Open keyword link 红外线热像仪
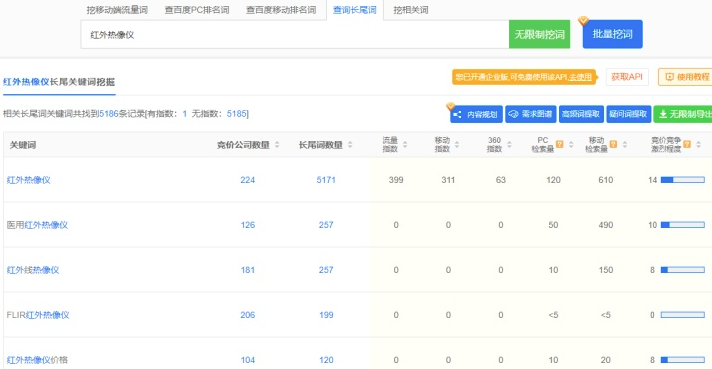The width and height of the screenshot is (712, 369). 33,270
